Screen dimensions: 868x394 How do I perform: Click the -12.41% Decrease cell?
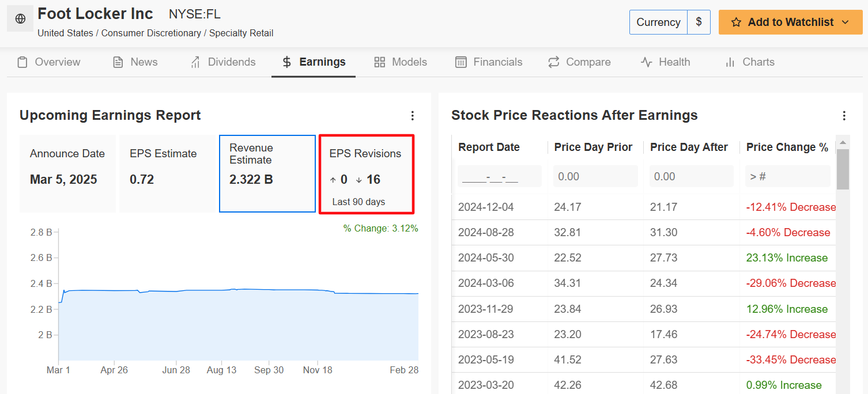tap(791, 207)
